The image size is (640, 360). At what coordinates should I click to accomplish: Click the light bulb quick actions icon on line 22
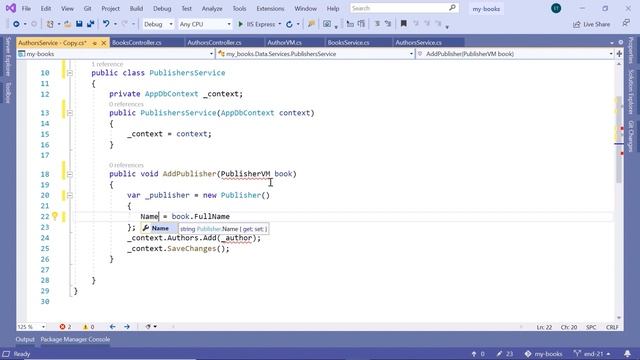(55, 216)
